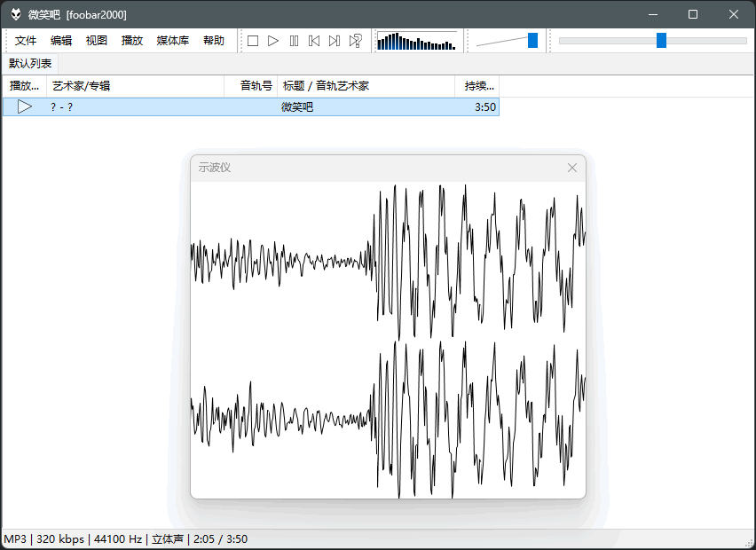Click the 艺术家/专辑 column header

pyautogui.click(x=133, y=86)
